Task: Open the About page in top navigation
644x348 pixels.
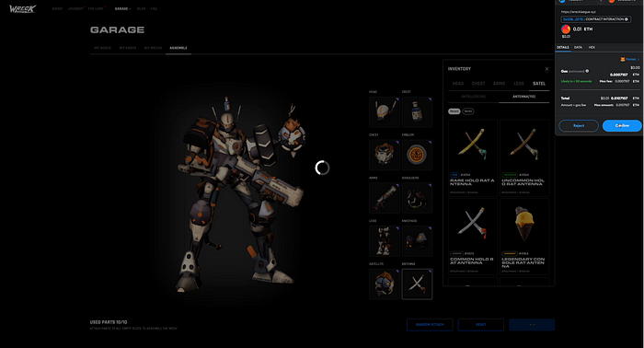Action: click(x=57, y=8)
